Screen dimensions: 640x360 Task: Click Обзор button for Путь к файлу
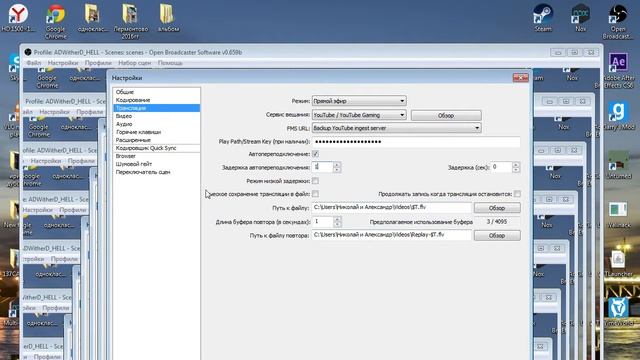click(497, 208)
